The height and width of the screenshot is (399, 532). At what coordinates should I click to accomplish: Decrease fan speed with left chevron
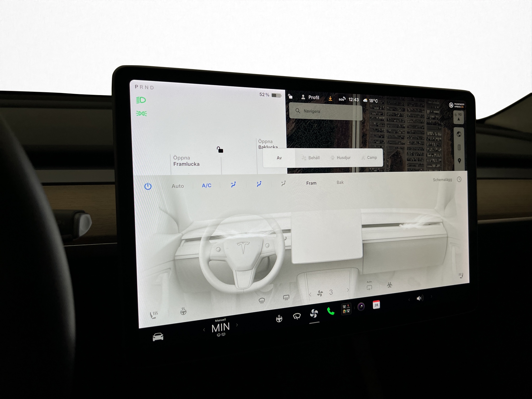310,295
